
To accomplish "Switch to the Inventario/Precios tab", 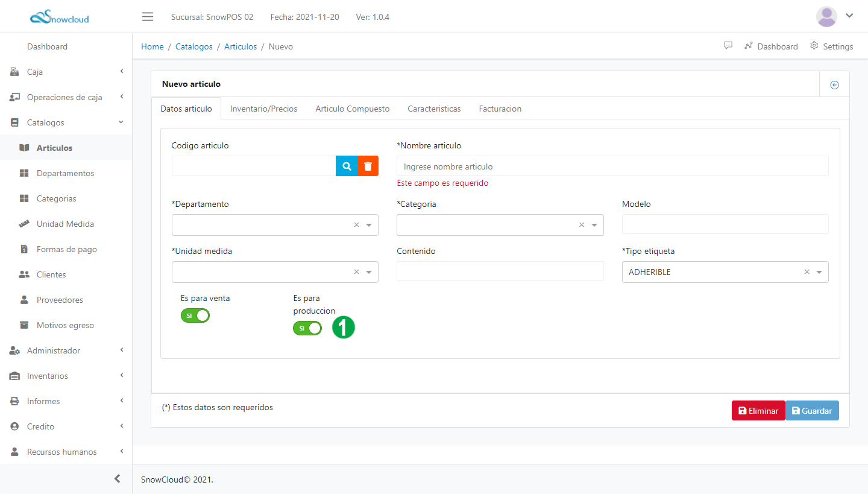I will point(263,109).
